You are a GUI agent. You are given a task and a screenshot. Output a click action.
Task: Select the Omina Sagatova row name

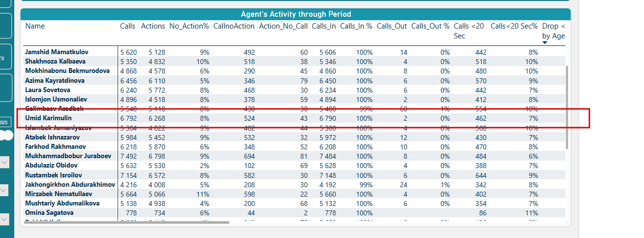[x=49, y=213]
